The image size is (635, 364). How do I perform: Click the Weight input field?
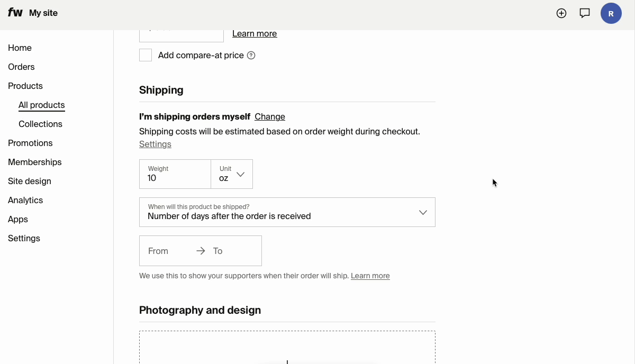pos(175,174)
